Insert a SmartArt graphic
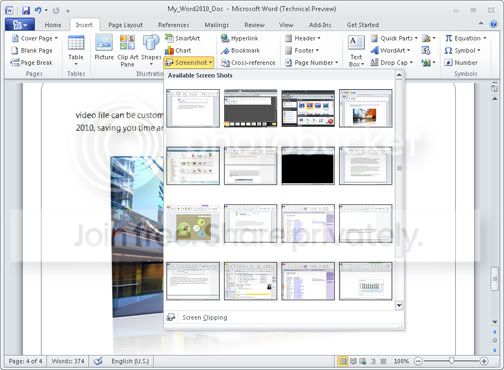504x370 pixels. tap(183, 38)
